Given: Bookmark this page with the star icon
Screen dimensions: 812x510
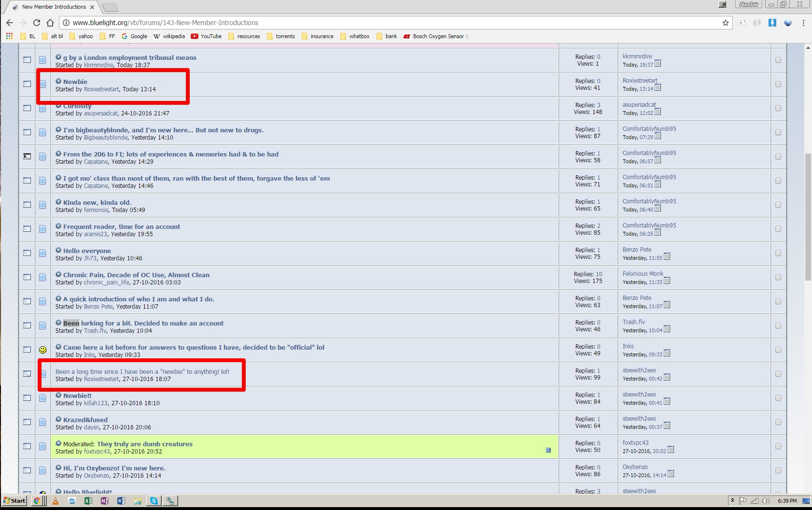Looking at the screenshot, I should [x=725, y=23].
